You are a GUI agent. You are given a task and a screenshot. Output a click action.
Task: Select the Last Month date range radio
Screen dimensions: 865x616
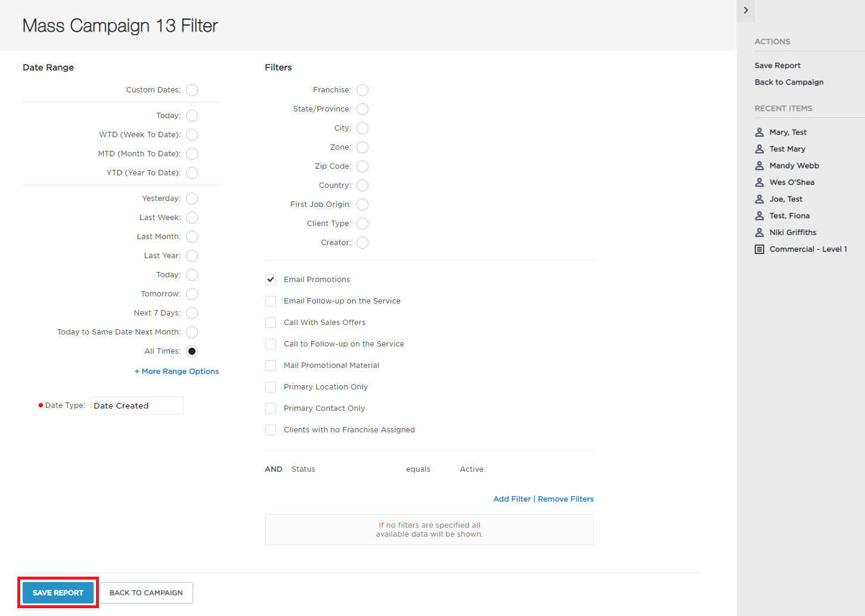tap(192, 237)
